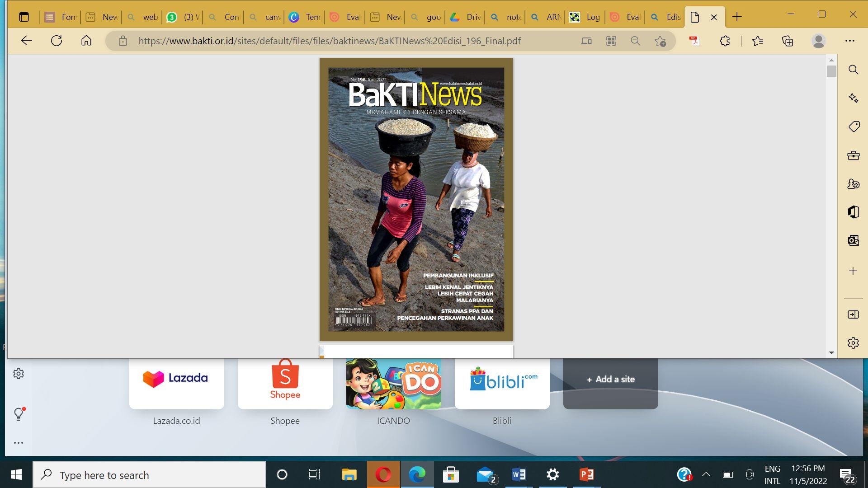Open the Extensions puzzle icon
Image resolution: width=868 pixels, height=488 pixels.
pyautogui.click(x=725, y=41)
